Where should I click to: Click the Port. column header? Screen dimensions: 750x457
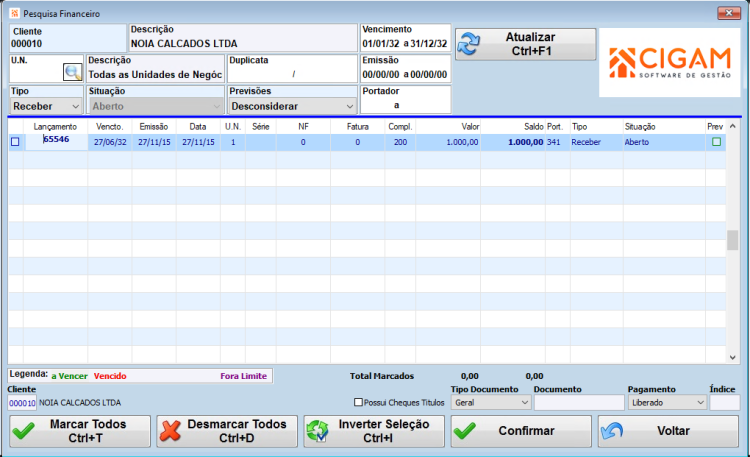coord(555,127)
